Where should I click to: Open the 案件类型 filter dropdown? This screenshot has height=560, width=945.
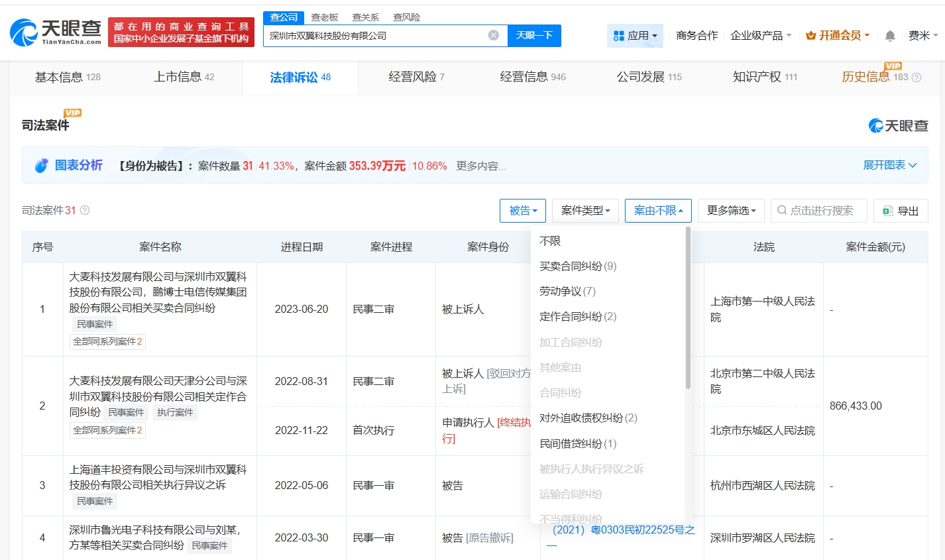tap(585, 210)
